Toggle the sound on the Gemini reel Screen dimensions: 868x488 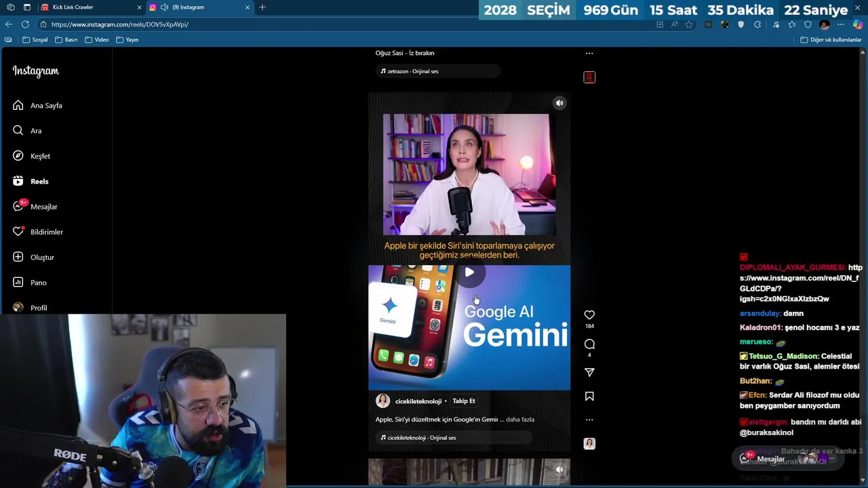[559, 103]
